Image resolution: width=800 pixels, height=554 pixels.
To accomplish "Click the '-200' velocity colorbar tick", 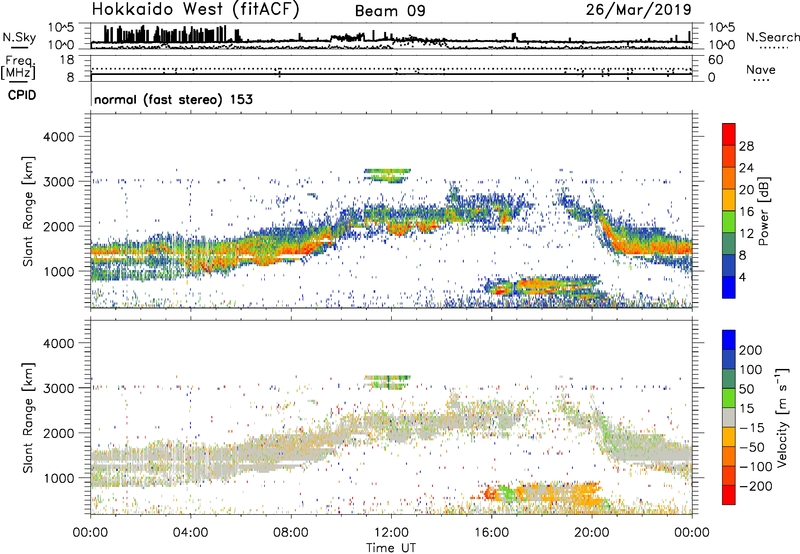I will click(756, 486).
